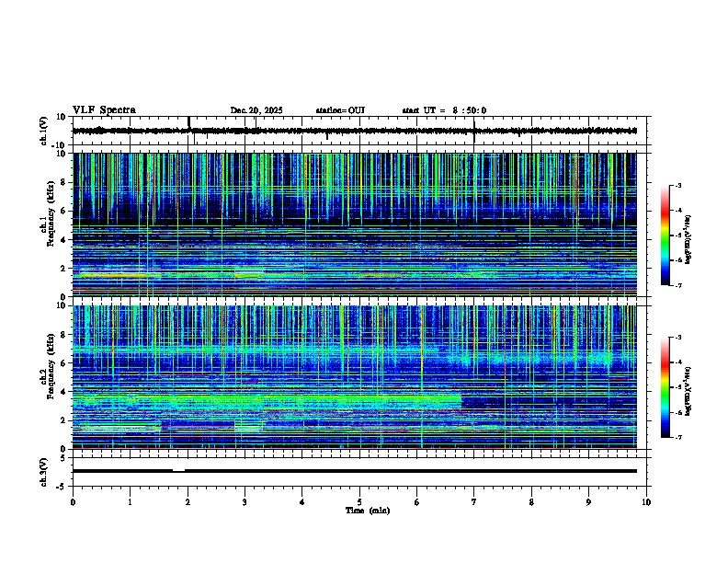This screenshot has height=563, width=728.
Task: Click time axis tick label "3"
Action: coord(245,502)
